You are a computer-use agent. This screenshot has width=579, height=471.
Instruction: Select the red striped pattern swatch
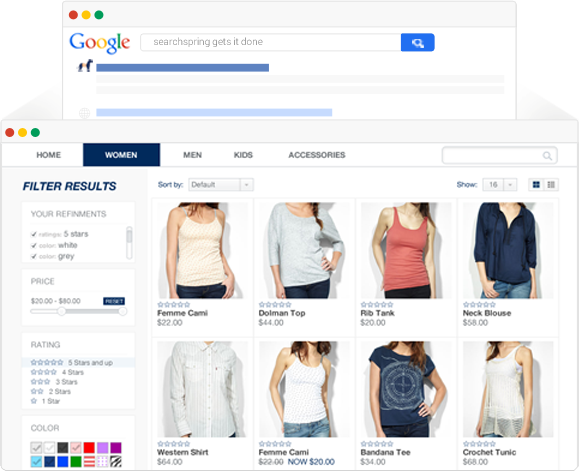(89, 461)
